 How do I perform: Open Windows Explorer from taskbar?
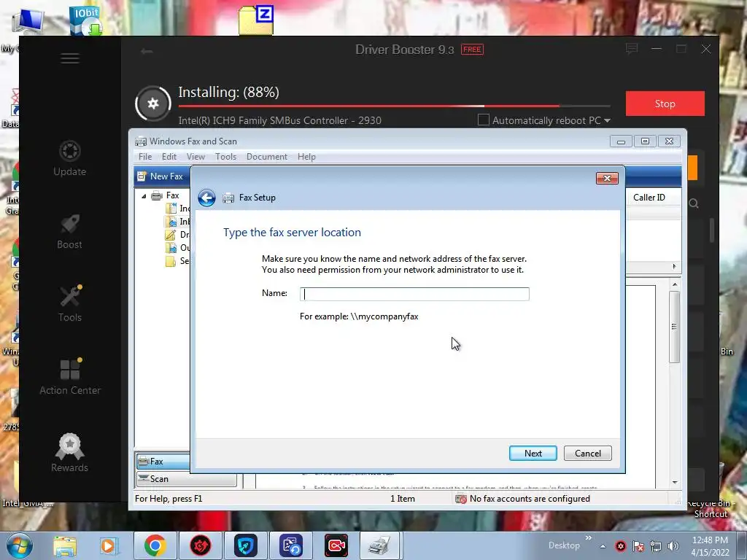tap(65, 545)
